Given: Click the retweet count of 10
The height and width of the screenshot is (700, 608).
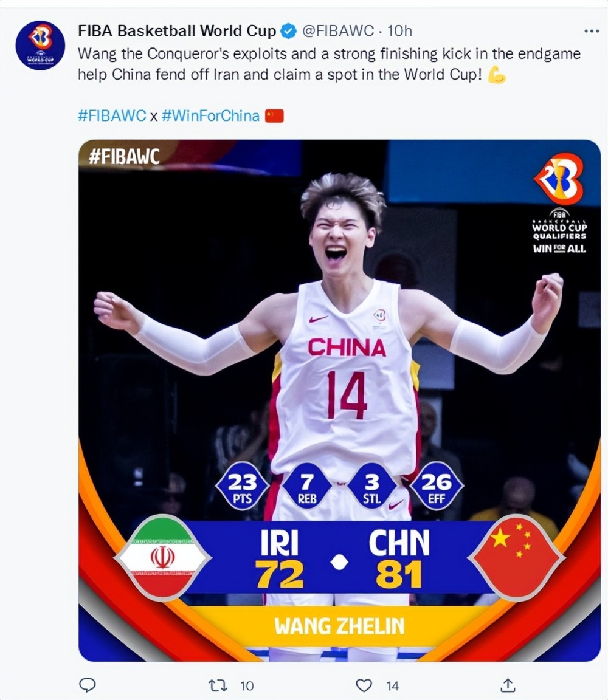Looking at the screenshot, I should 247,685.
